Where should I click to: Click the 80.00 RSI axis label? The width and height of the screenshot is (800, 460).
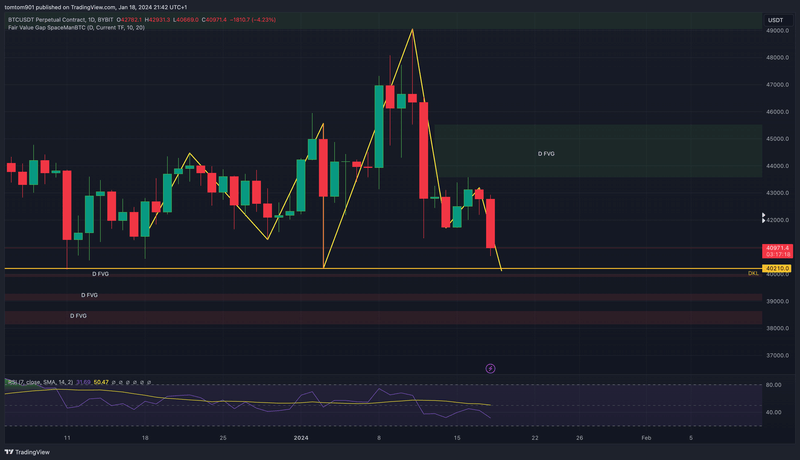pos(773,385)
